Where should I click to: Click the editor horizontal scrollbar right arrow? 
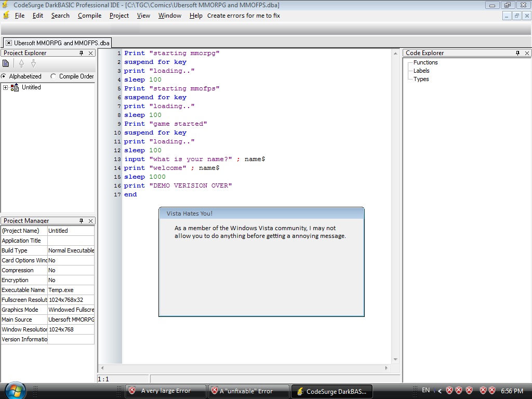click(387, 368)
